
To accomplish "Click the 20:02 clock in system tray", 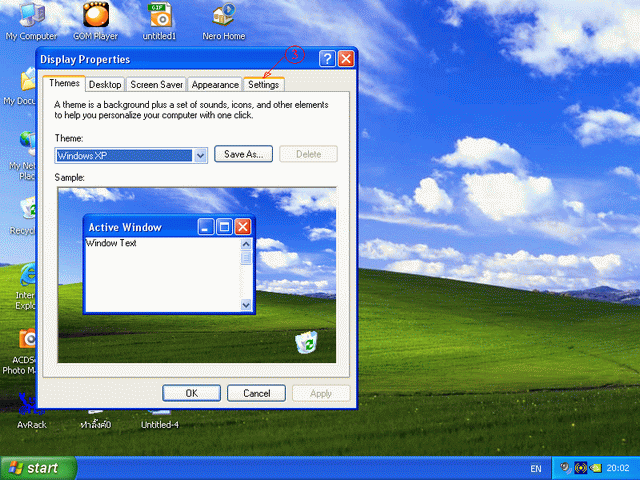I will [x=618, y=468].
